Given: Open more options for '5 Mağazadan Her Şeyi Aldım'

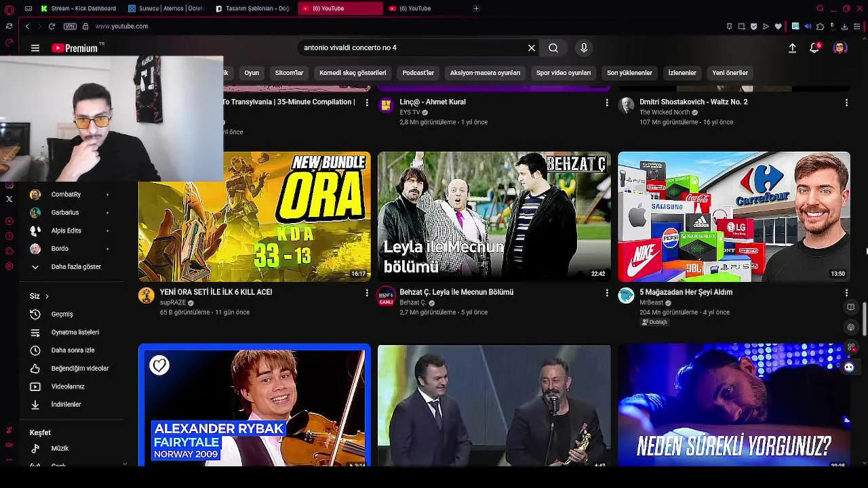Looking at the screenshot, I should point(846,293).
